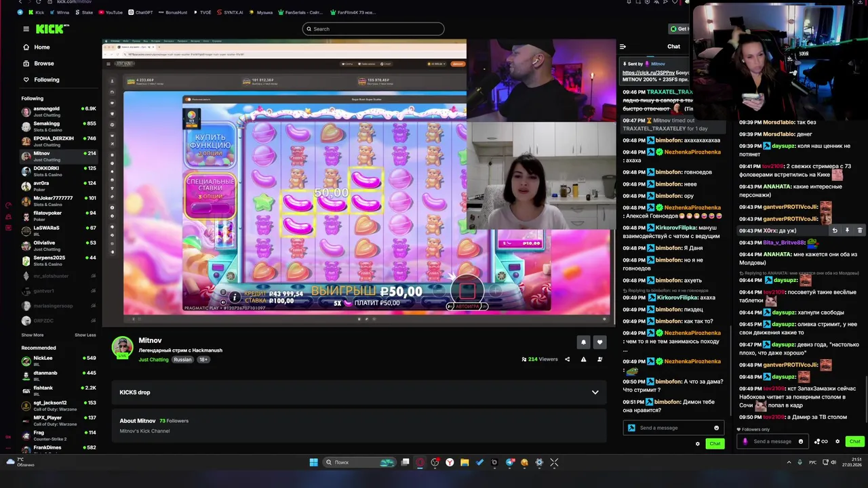The image size is (868, 488).
Task: Open EPOHA_DERZKIH channel in sidebar
Action: (59, 141)
